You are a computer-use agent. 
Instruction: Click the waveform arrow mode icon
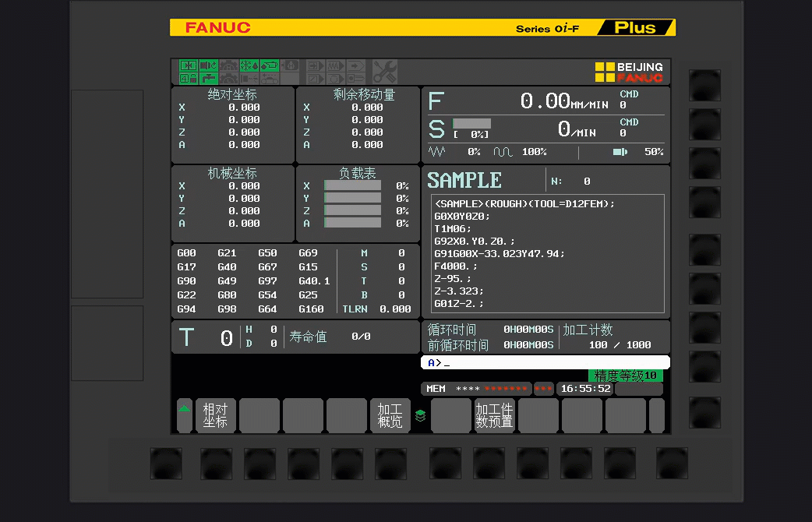(x=336, y=65)
